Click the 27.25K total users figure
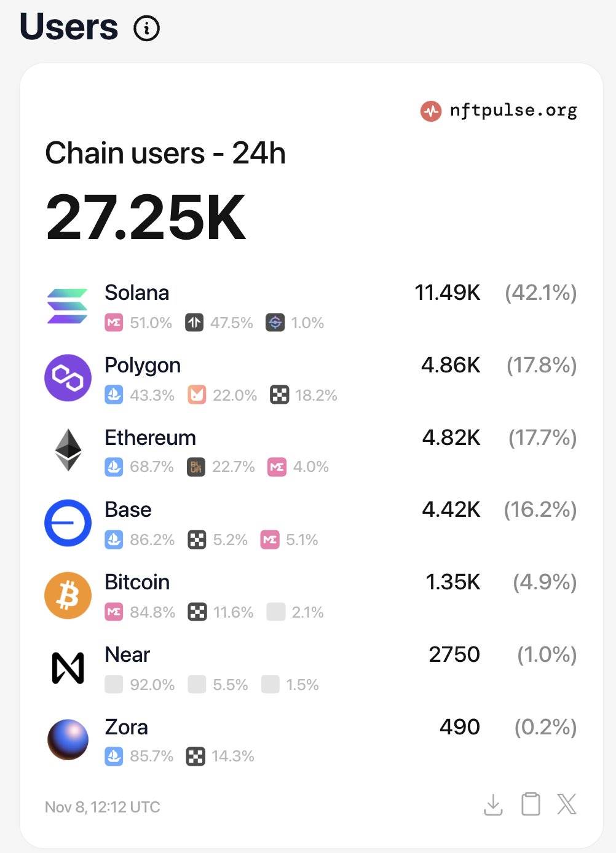 coord(146,218)
